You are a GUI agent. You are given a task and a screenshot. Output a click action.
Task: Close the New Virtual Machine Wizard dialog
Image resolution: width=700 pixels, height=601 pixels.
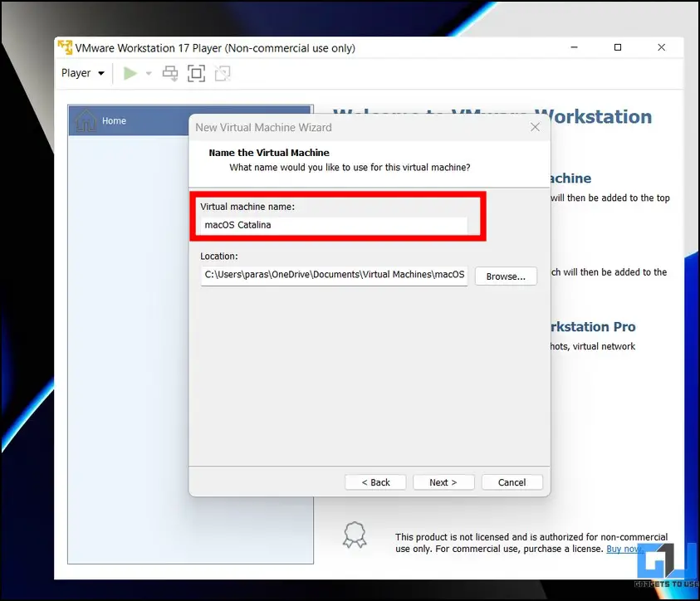click(535, 127)
